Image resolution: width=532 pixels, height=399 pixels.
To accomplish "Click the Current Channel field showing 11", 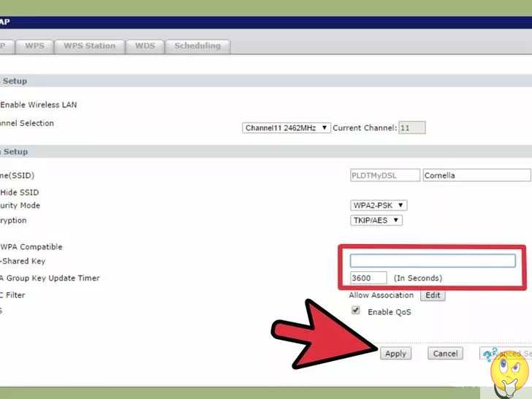I will pyautogui.click(x=412, y=128).
